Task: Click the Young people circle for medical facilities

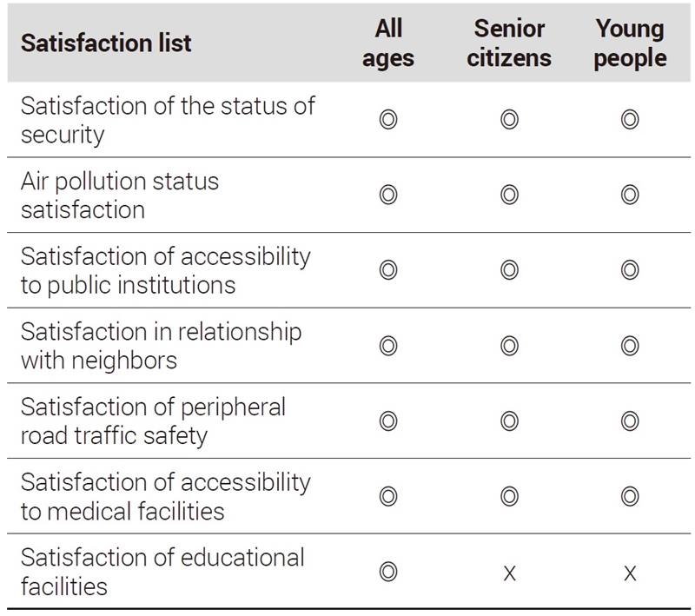Action: coord(630,496)
